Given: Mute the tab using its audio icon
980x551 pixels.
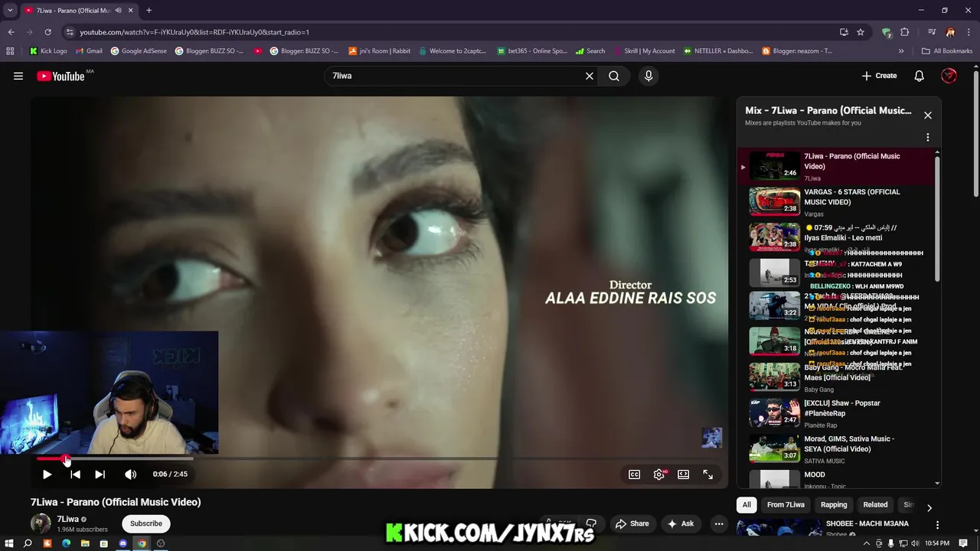Looking at the screenshot, I should [x=118, y=11].
